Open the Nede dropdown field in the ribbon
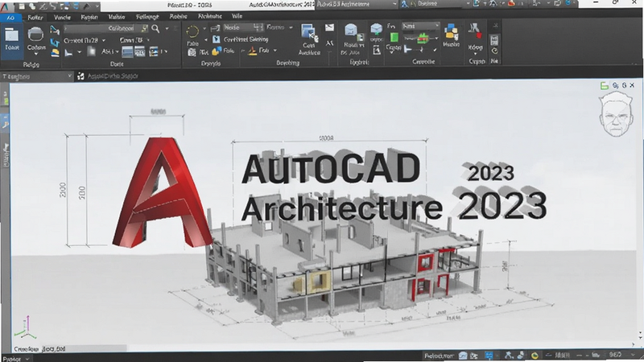Image resolution: width=644 pixels, height=362 pixels. (244, 27)
